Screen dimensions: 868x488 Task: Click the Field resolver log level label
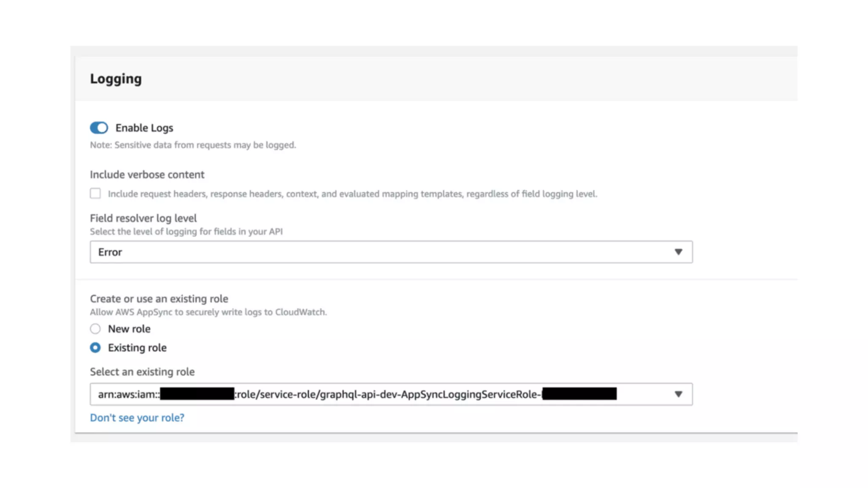(143, 218)
